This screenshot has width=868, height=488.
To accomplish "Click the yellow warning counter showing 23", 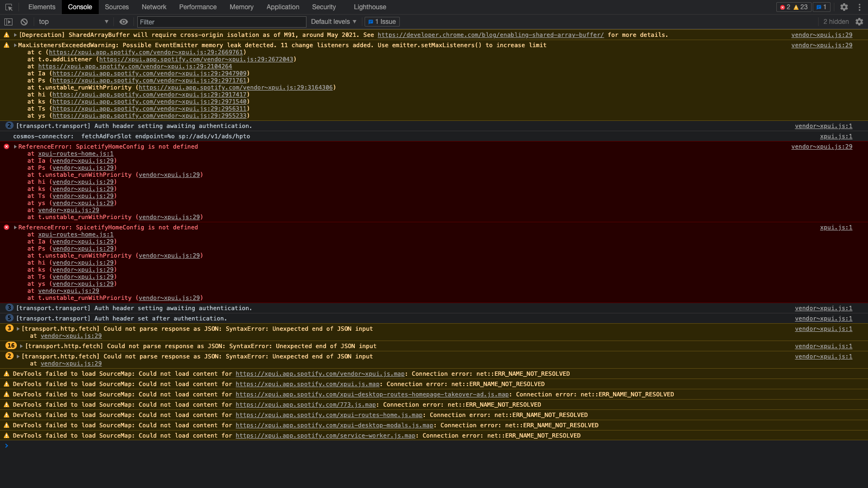I will [799, 7].
